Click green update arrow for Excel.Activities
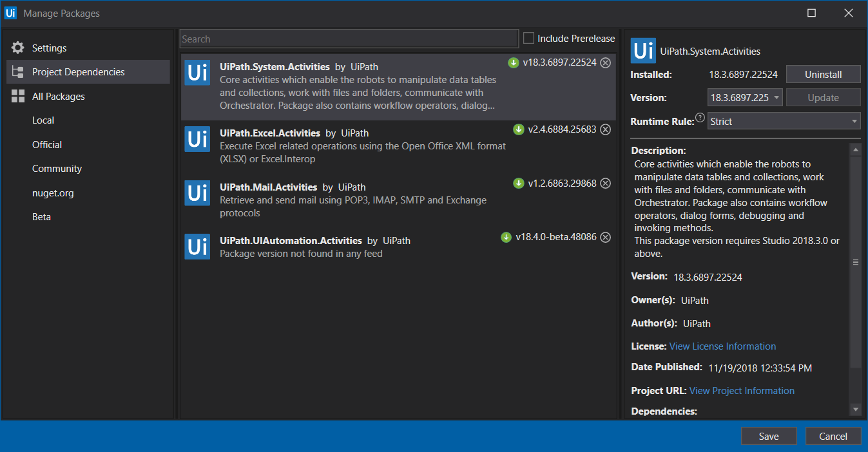The width and height of the screenshot is (868, 452). tap(519, 129)
